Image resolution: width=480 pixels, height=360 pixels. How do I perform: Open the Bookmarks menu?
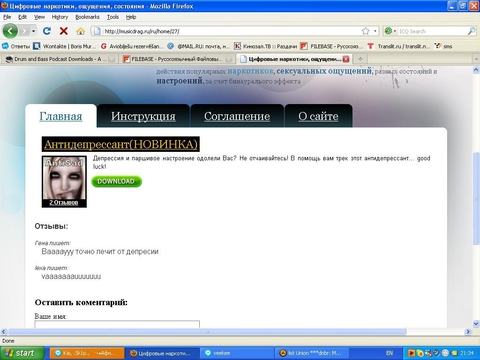point(87,17)
